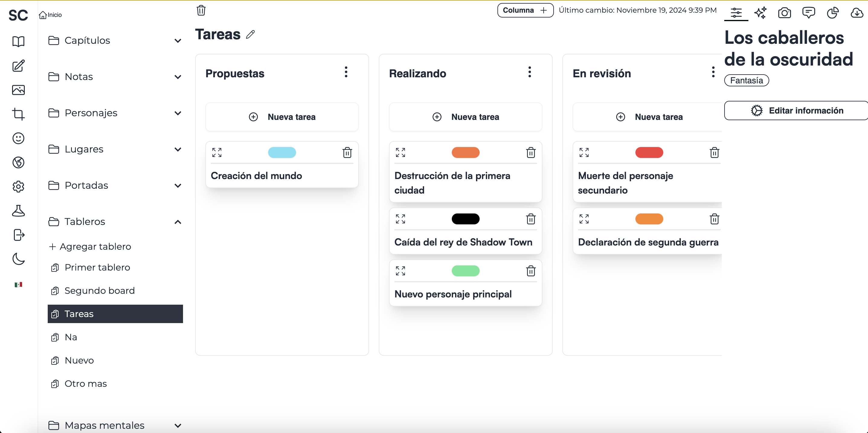The image size is (868, 433).
Task: Open the image gallery sidebar icon
Action: (x=18, y=90)
